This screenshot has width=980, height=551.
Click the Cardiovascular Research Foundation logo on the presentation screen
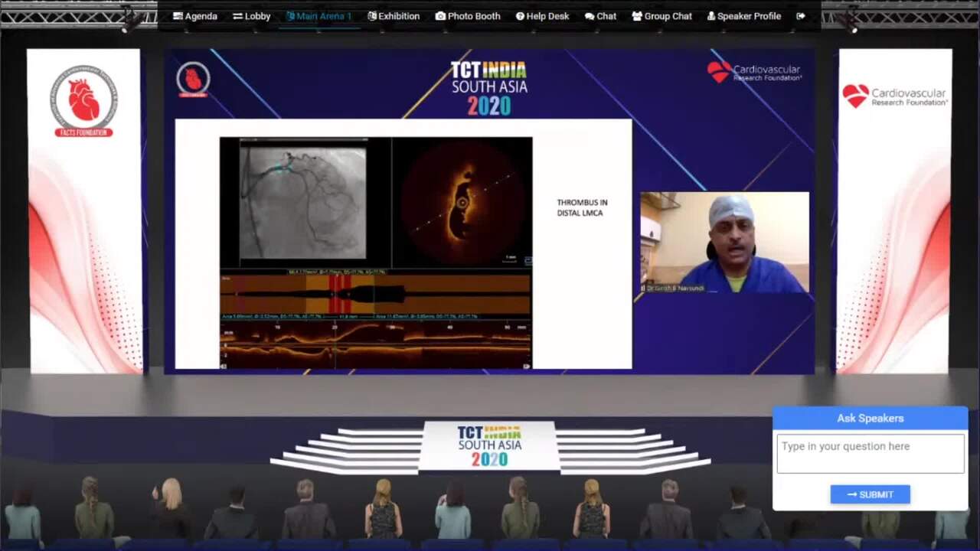[754, 72]
